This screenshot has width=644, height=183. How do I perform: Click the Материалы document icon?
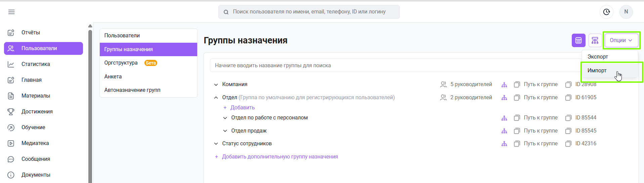11,96
